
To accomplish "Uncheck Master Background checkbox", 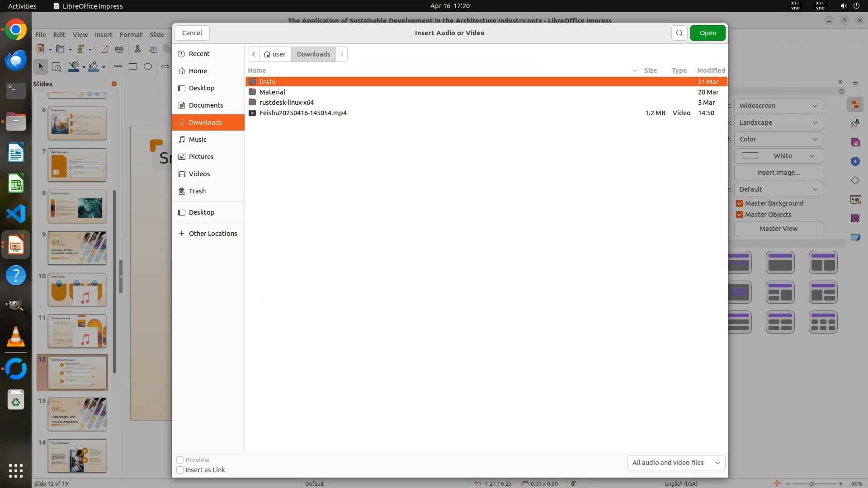I will (740, 203).
